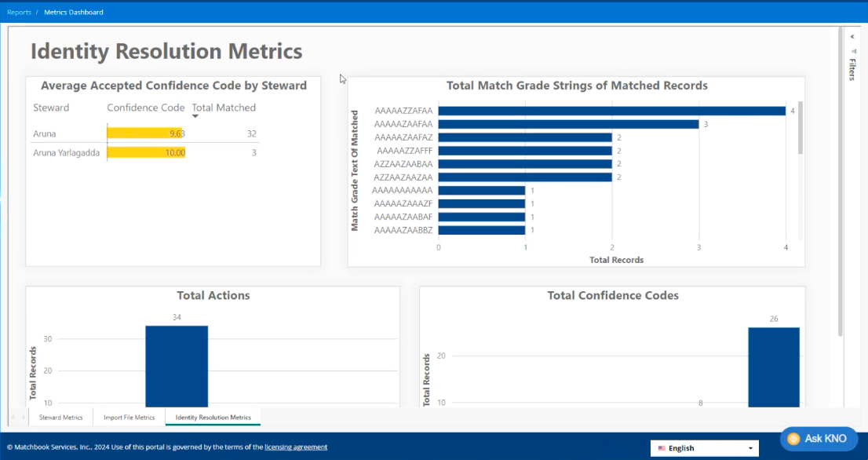This screenshot has height=460, width=868.
Task: Sort by the Steward column header
Action: click(51, 108)
